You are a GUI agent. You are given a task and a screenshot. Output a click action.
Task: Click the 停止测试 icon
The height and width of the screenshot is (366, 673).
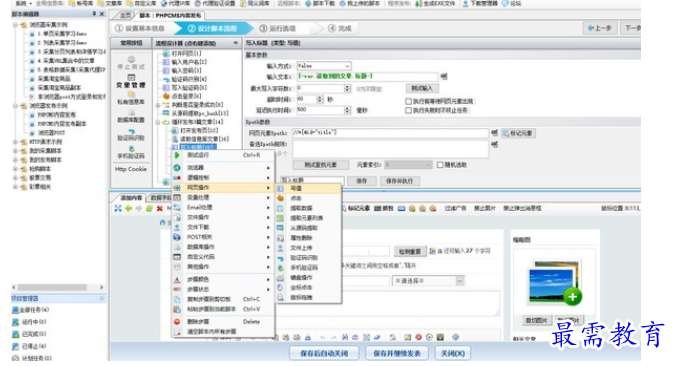(x=131, y=59)
